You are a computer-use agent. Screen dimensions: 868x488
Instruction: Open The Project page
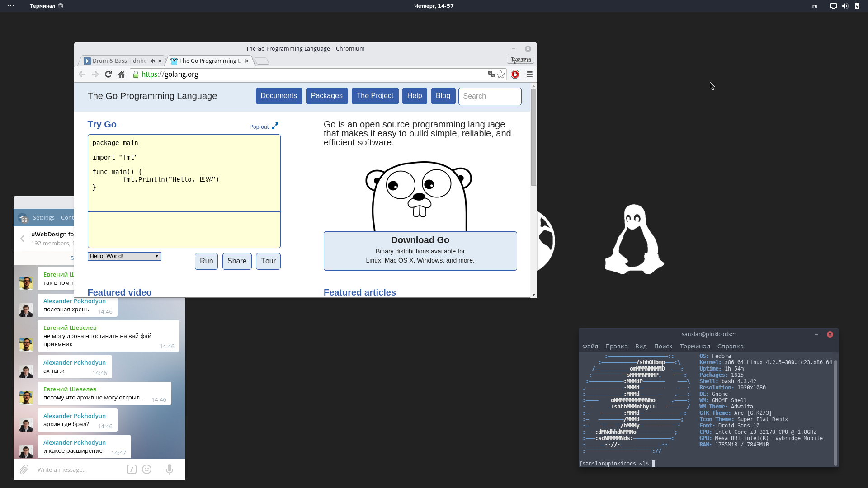point(375,96)
